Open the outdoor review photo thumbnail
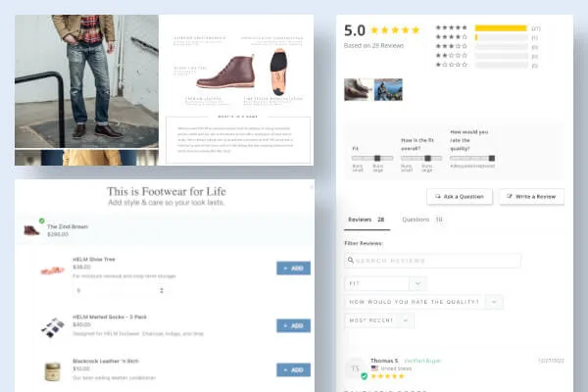 click(388, 89)
